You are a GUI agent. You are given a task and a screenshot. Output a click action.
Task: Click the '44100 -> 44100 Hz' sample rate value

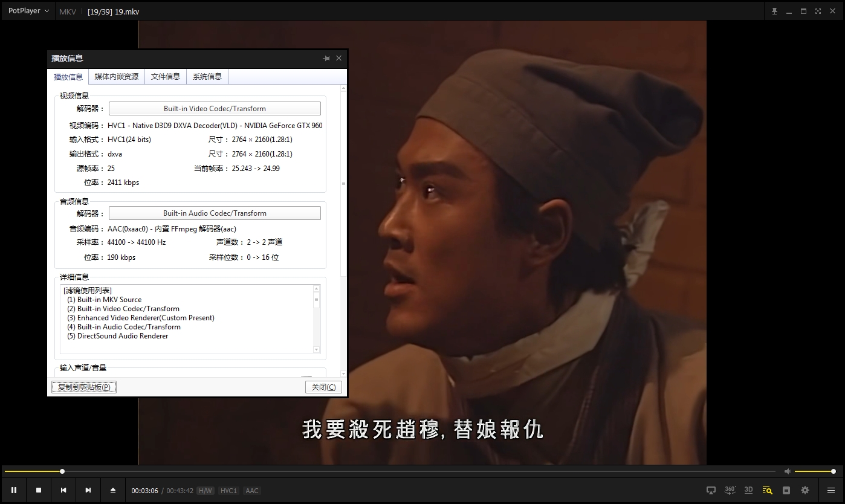pos(137,242)
